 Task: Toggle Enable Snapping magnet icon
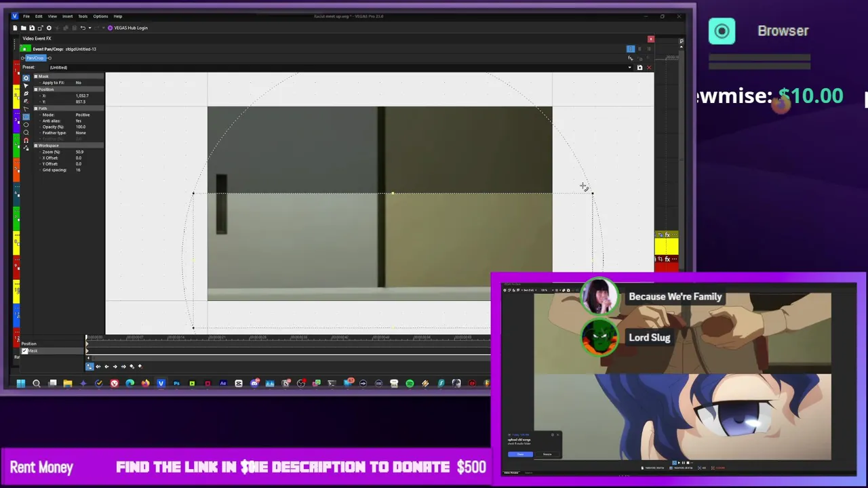(x=26, y=140)
